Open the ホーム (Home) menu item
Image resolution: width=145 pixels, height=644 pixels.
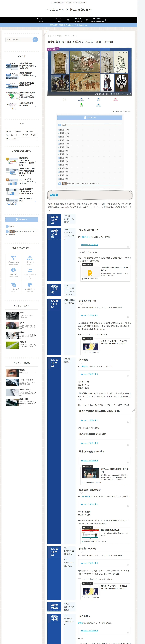(40, 20)
